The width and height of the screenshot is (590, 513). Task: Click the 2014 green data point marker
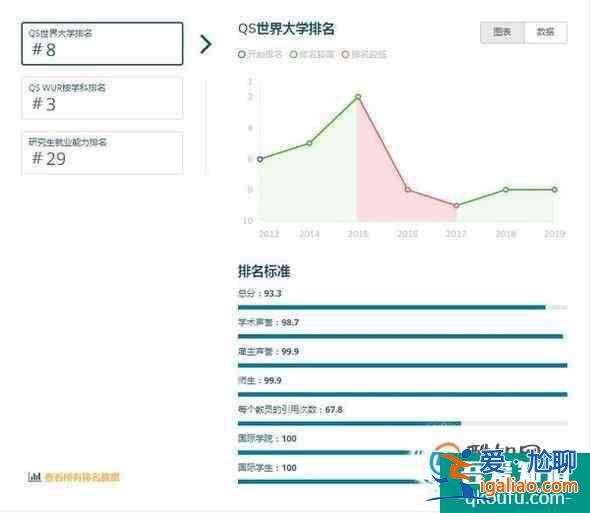pyautogui.click(x=309, y=143)
